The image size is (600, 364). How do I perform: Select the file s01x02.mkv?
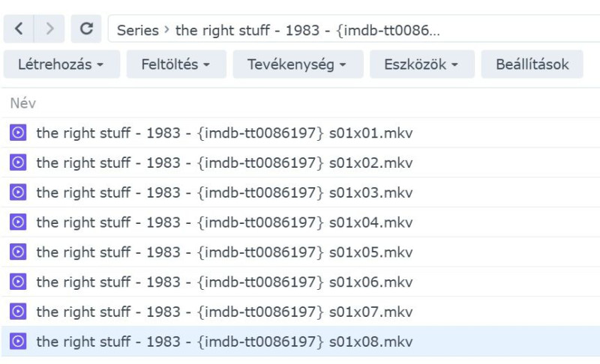point(301,163)
